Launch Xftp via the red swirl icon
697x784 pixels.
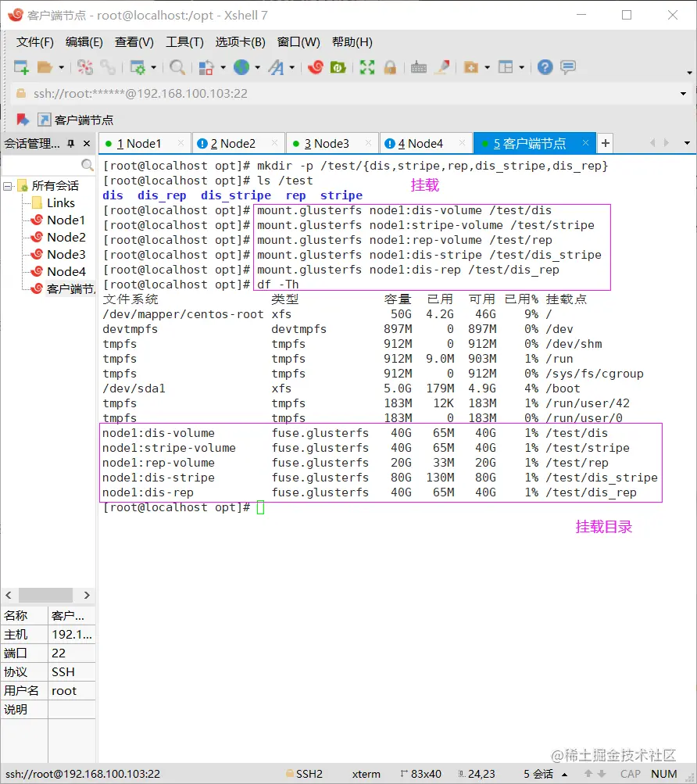coord(316,67)
